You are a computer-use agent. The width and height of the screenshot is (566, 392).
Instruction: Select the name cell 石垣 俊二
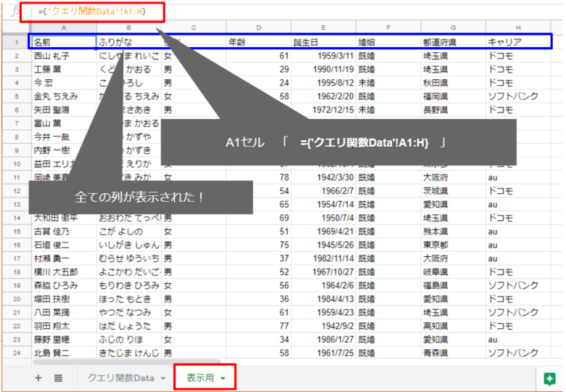click(64, 245)
